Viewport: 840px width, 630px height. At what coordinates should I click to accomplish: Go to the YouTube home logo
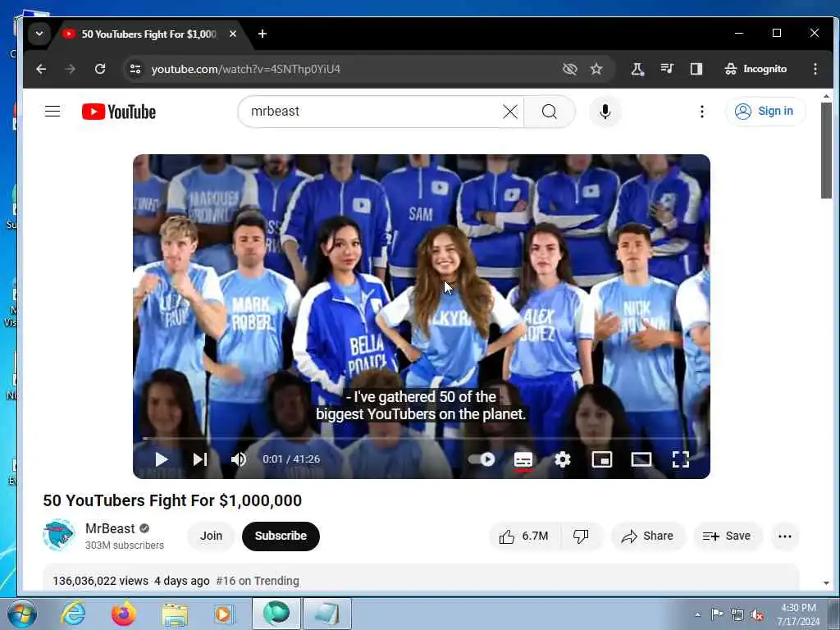pyautogui.click(x=118, y=112)
